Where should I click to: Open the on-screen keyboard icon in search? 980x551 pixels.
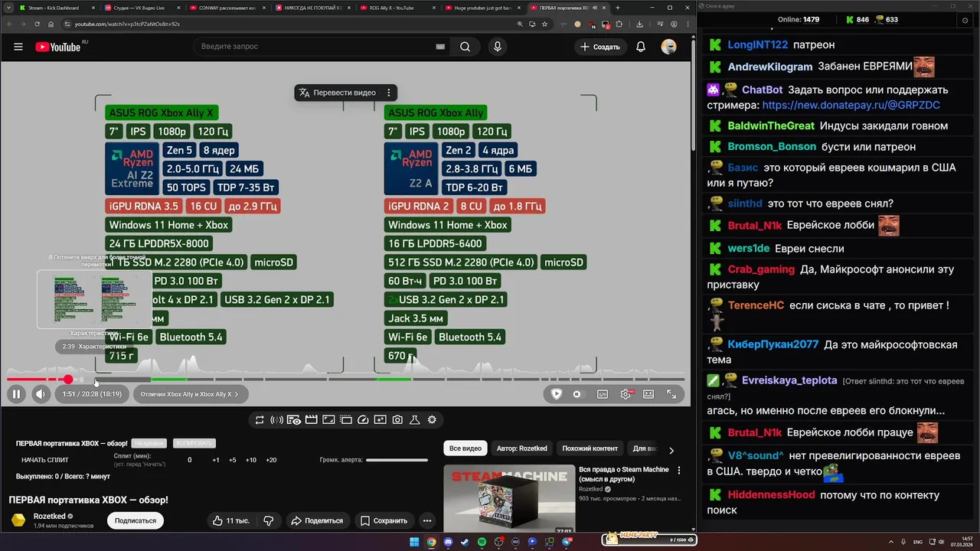(440, 47)
